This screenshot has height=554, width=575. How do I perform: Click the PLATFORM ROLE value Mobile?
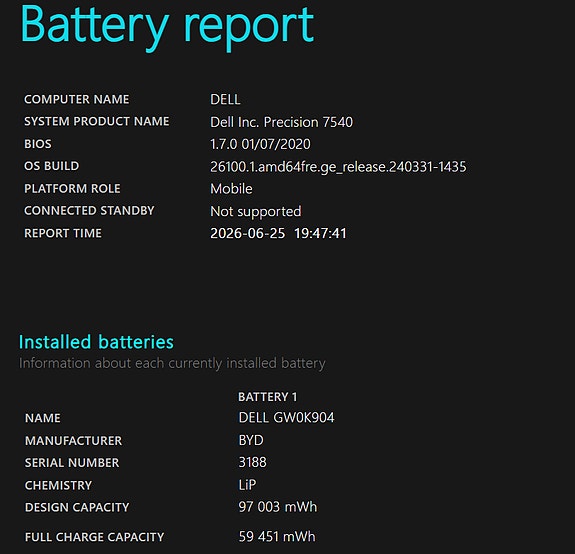(x=231, y=189)
